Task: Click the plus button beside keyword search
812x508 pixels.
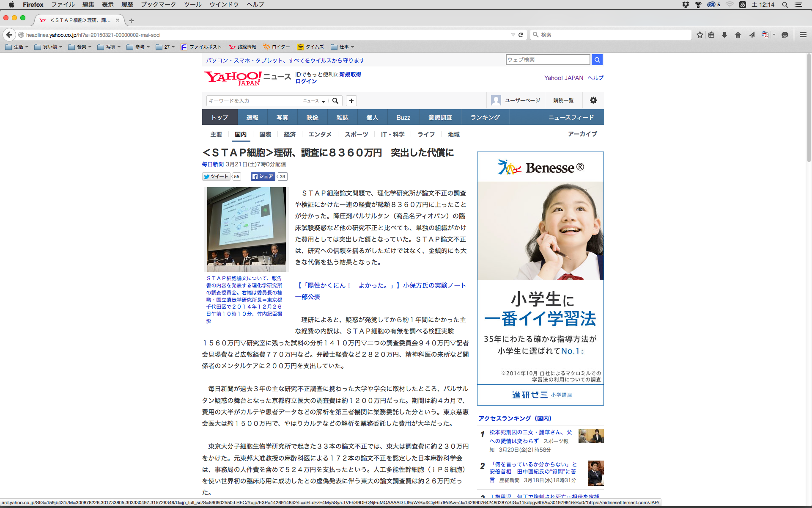Action: pyautogui.click(x=351, y=101)
